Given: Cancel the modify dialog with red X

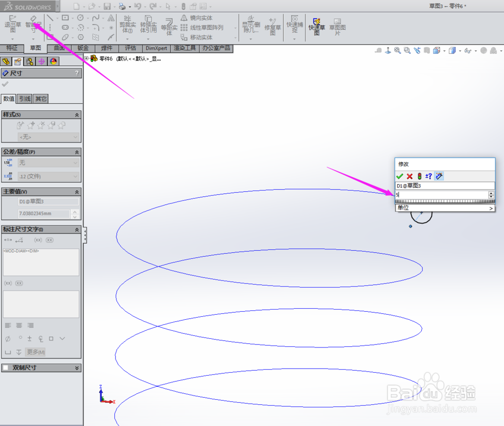Looking at the screenshot, I should (x=410, y=177).
